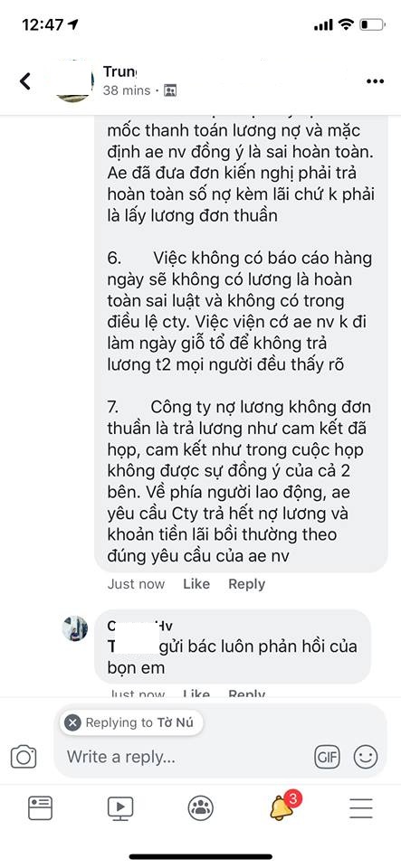Open the three-dots more options menu
This screenshot has width=401, height=868.
coord(375,81)
